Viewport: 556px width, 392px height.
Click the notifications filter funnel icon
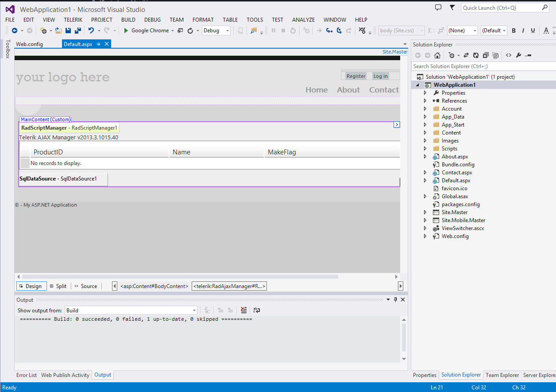(x=452, y=8)
